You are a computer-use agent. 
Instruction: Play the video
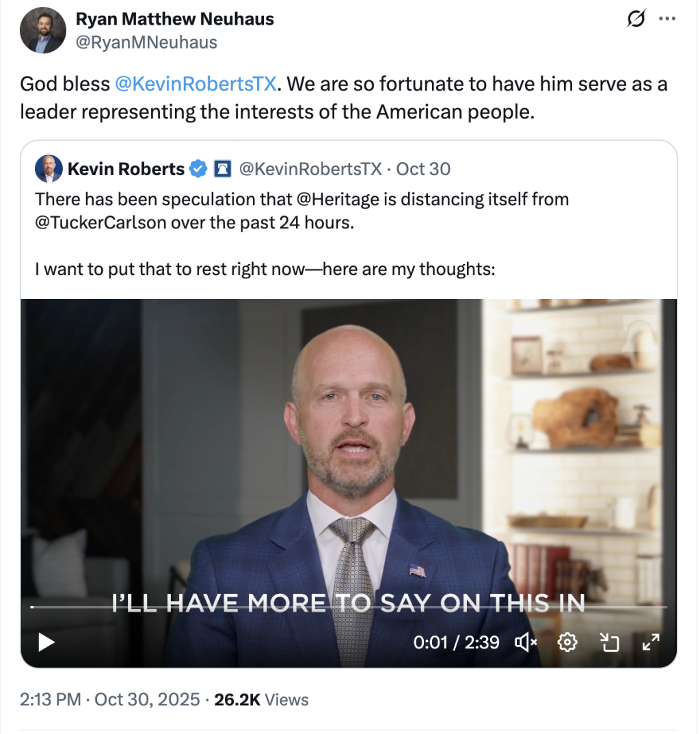[x=46, y=642]
